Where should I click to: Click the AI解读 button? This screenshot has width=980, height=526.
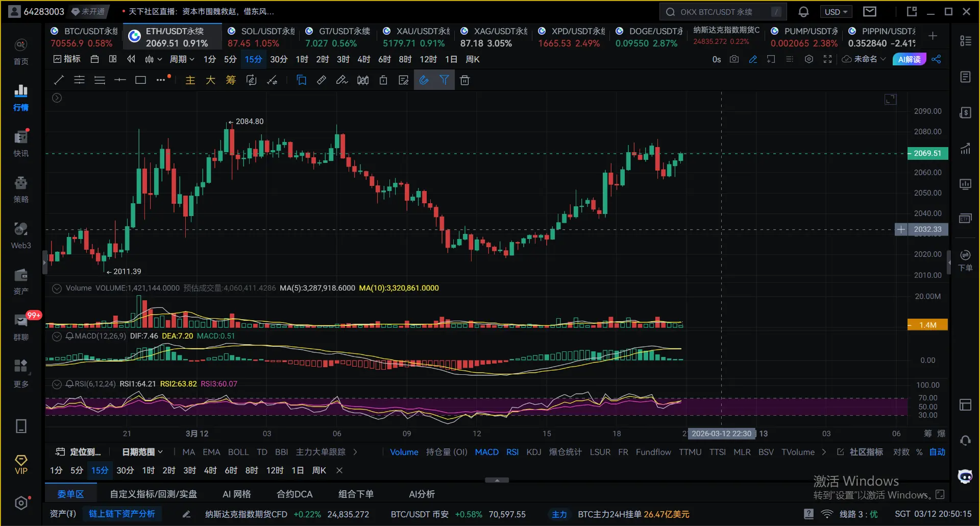coord(910,59)
